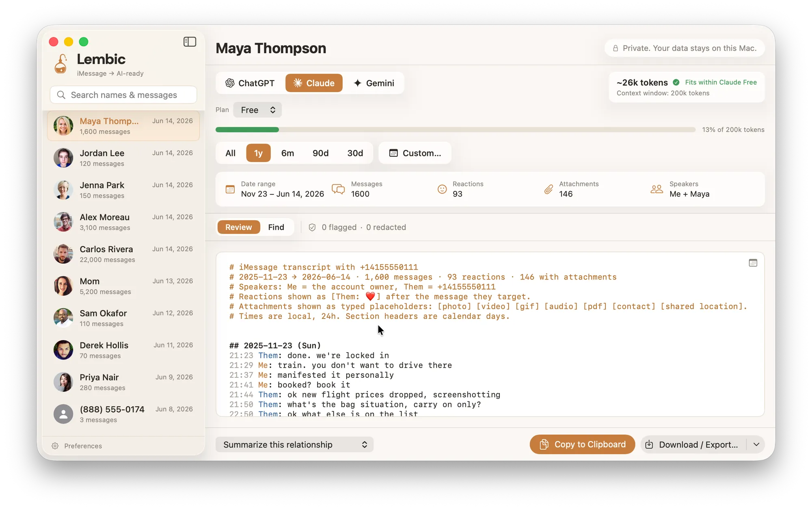The image size is (812, 509).
Task: Click the 'Me + Maya' speakers value
Action: tap(689, 194)
